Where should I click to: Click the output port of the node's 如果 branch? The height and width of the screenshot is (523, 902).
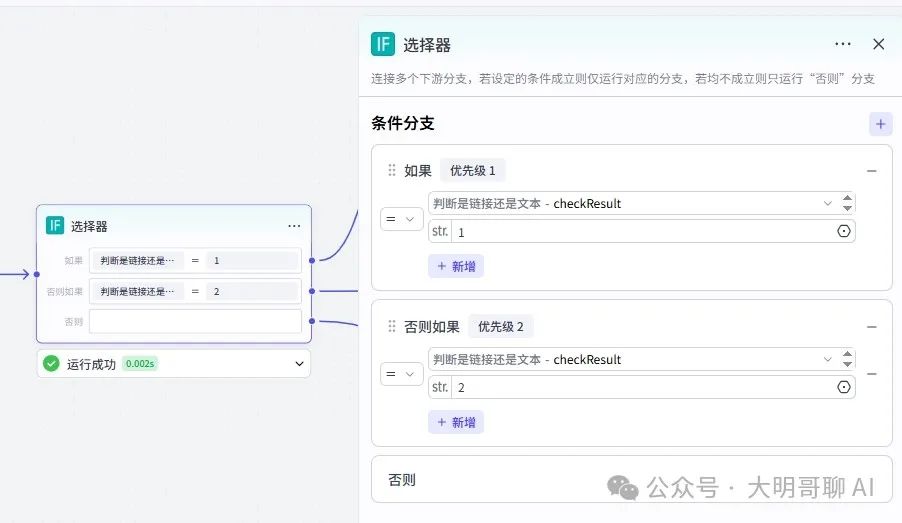click(312, 261)
